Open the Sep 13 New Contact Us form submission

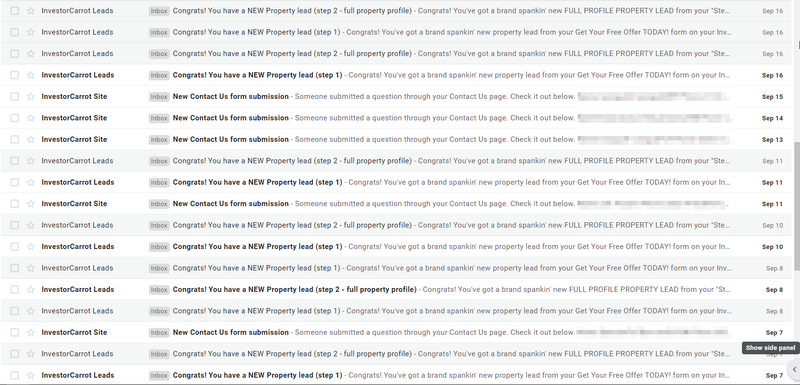point(231,139)
